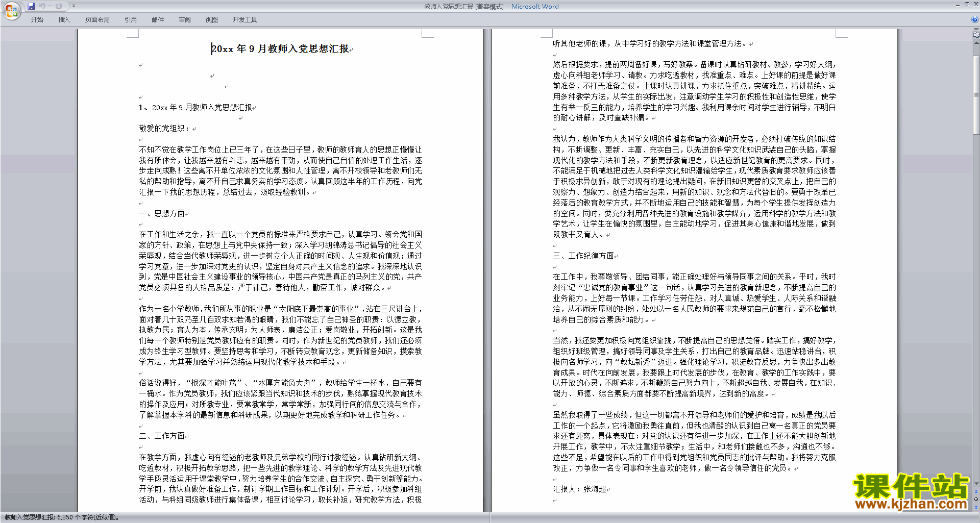Switch to the 页面布局 tab
This screenshot has width=980, height=523.
click(x=97, y=20)
